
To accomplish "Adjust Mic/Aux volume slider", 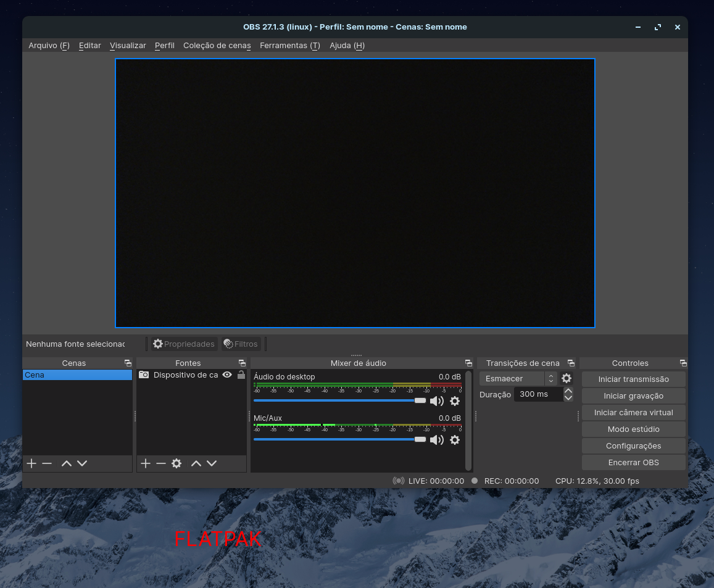I will [339, 439].
